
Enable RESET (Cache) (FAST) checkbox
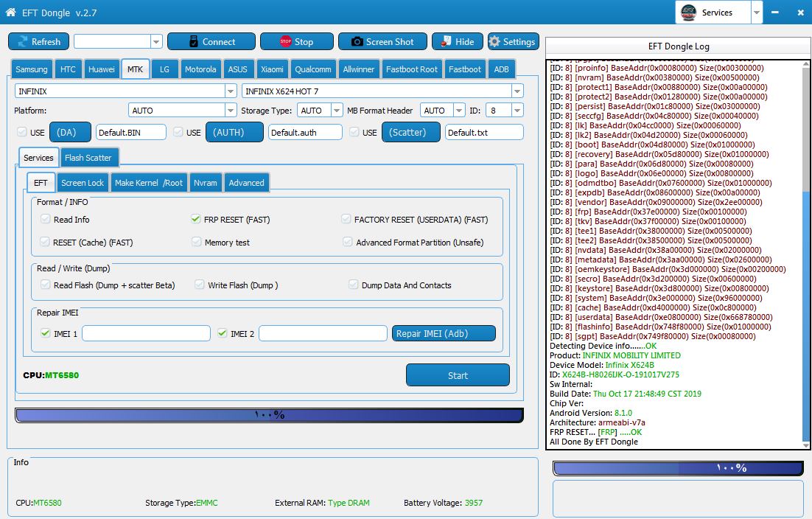(x=45, y=242)
